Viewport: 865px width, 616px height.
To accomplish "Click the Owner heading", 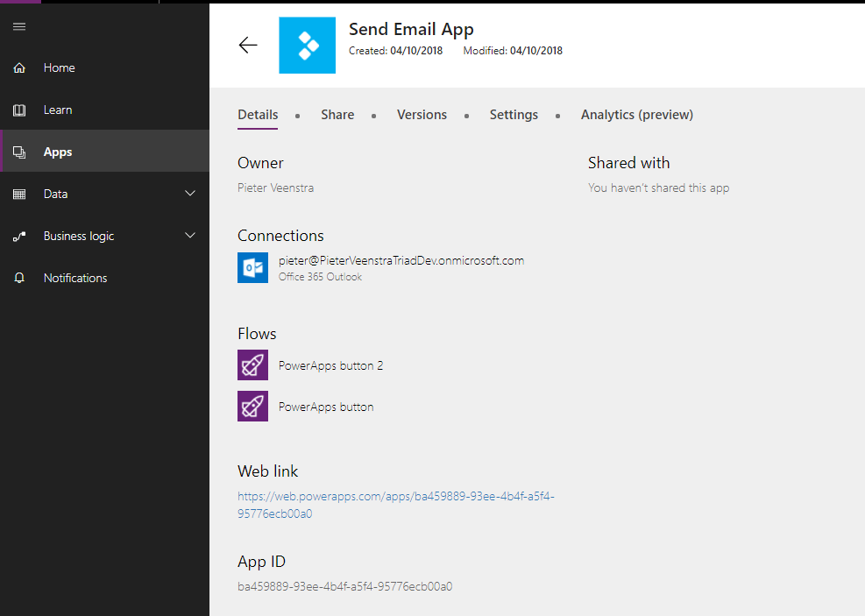I will (260, 163).
